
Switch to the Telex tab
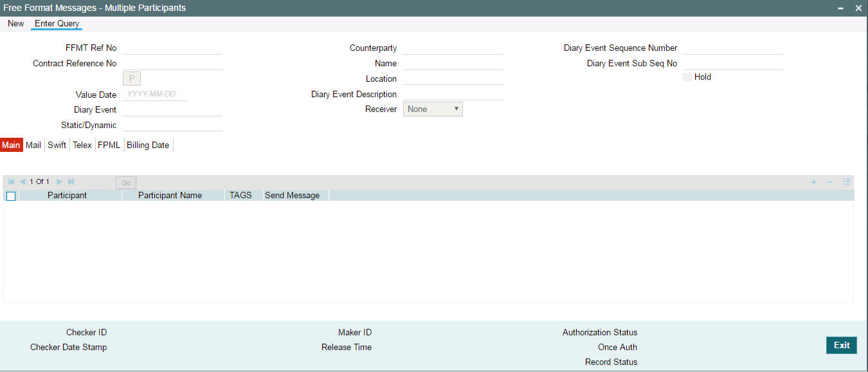82,145
